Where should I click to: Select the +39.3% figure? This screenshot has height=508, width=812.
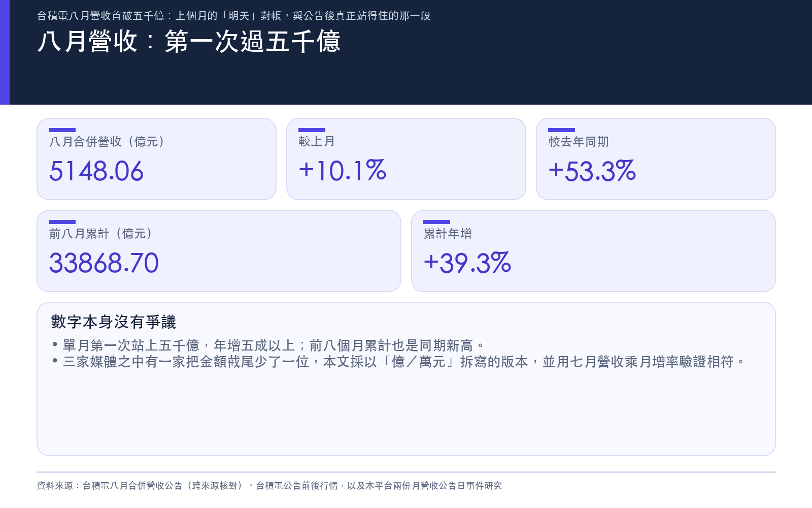tap(467, 263)
